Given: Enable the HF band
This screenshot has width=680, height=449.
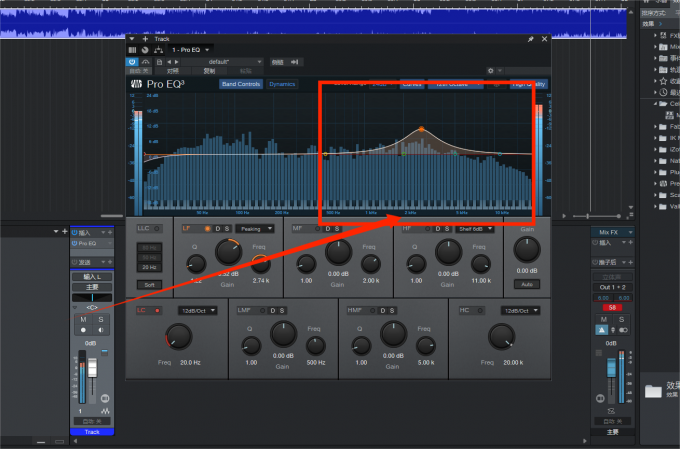Looking at the screenshot, I should coord(427,229).
